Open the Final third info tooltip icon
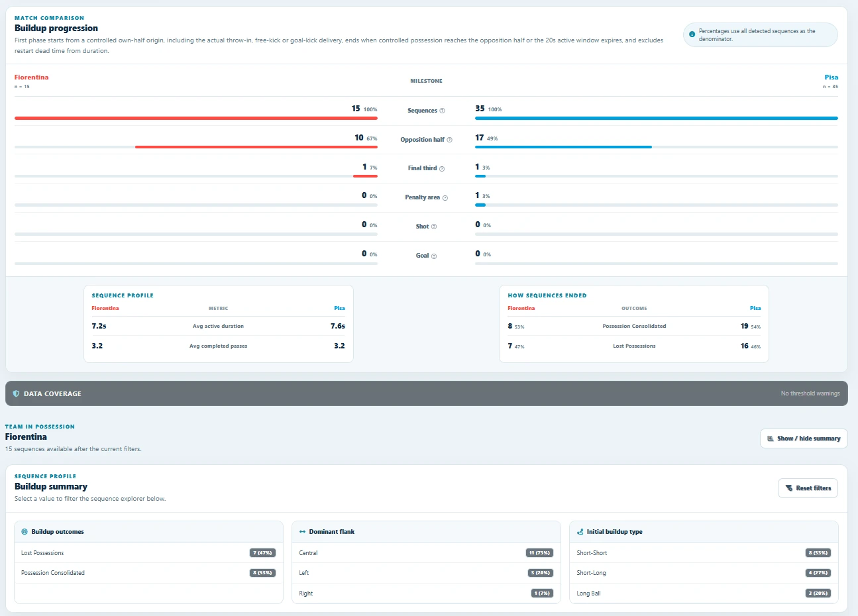The image size is (858, 616). pyautogui.click(x=442, y=169)
